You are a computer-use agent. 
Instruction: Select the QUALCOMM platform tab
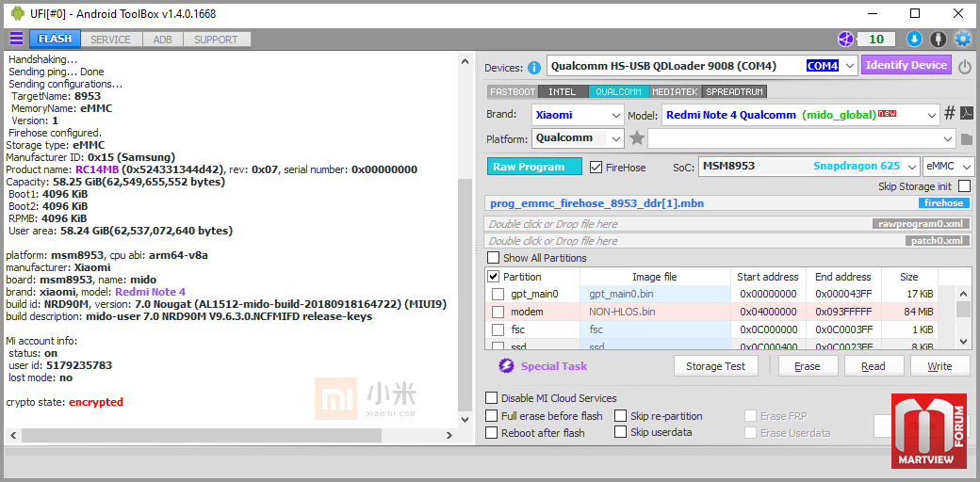pos(619,91)
